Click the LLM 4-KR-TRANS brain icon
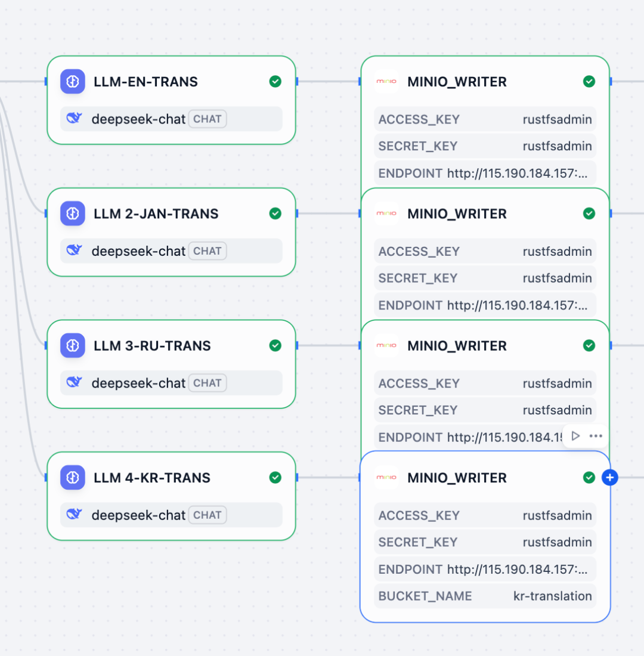This screenshot has width=644, height=656. 73,478
